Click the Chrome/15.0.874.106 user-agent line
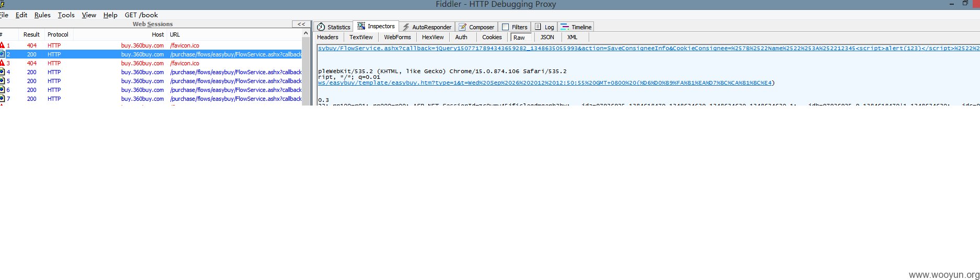Viewport: 980px width, 280px height. pos(442,71)
